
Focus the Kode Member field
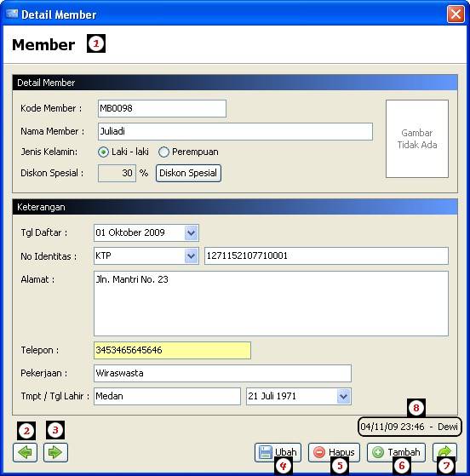(162, 108)
